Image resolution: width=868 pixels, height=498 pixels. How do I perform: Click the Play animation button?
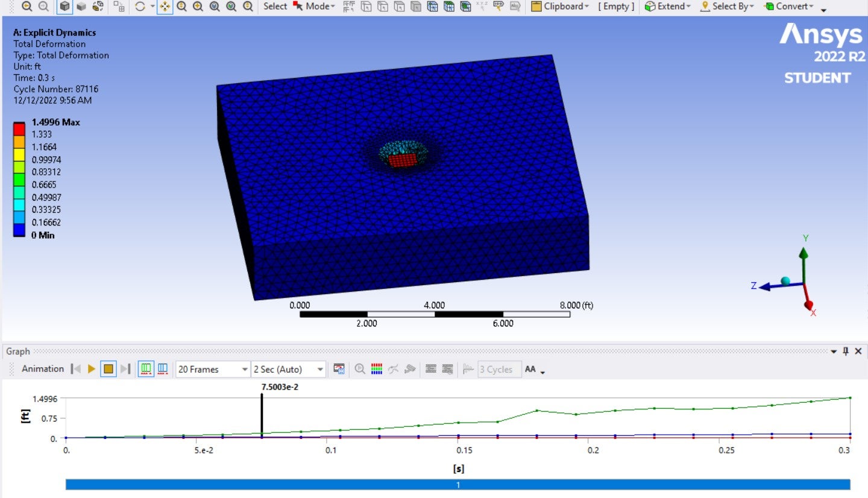(92, 369)
